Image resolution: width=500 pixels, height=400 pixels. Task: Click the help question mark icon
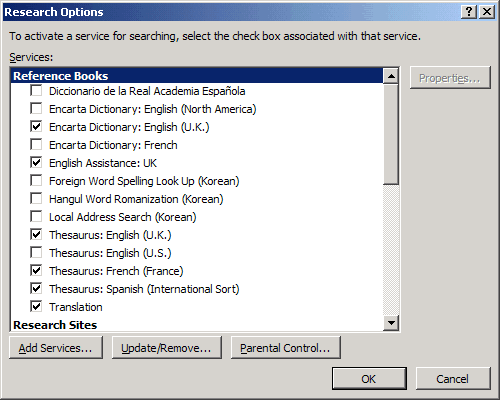[x=469, y=12]
